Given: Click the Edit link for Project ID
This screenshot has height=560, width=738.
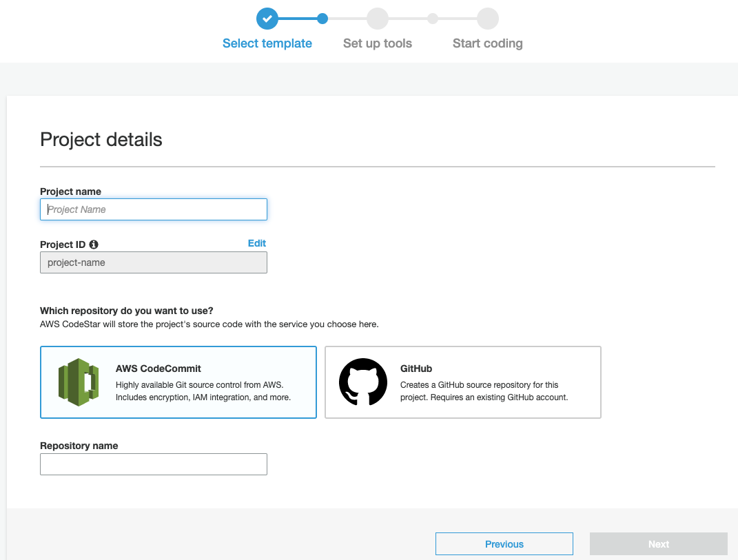Looking at the screenshot, I should pyautogui.click(x=257, y=243).
